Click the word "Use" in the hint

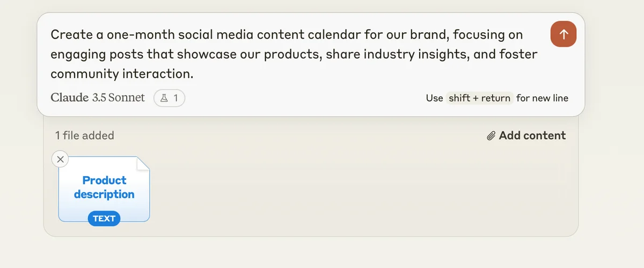point(434,98)
